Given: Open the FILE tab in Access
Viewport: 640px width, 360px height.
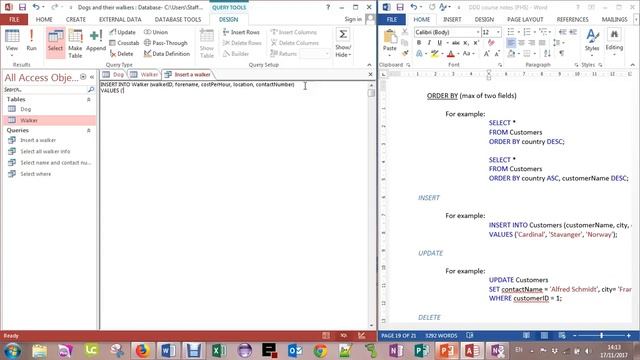Looking at the screenshot, I should pos(14,19).
